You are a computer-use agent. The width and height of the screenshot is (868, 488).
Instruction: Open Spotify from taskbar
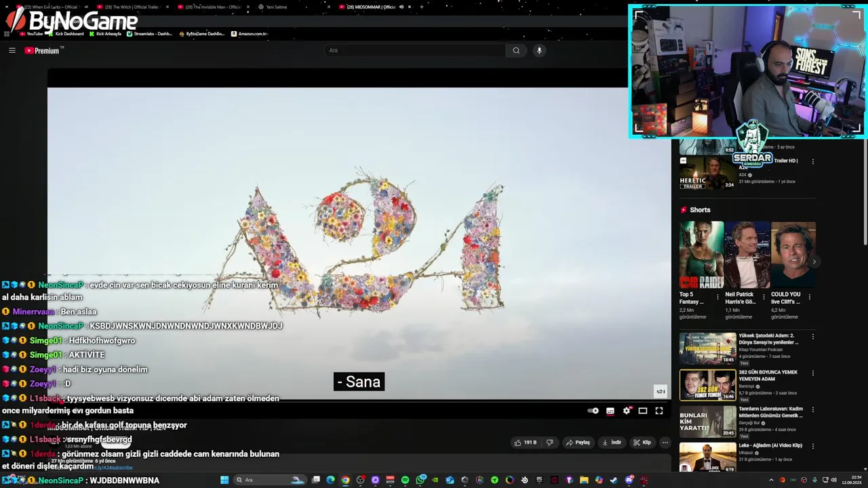405,480
